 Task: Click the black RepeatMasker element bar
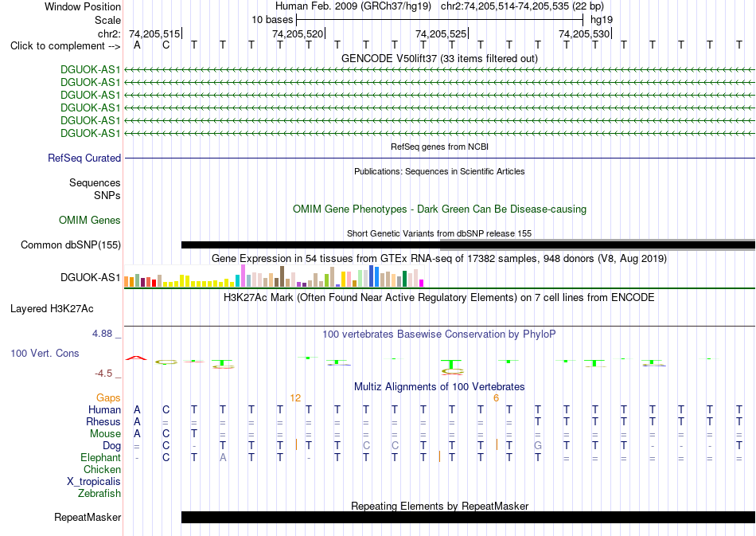point(468,517)
